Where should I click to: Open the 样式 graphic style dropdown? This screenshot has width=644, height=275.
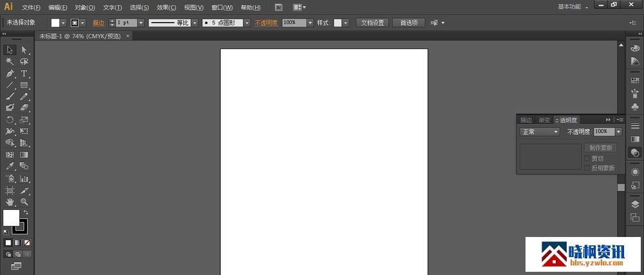tap(345, 23)
